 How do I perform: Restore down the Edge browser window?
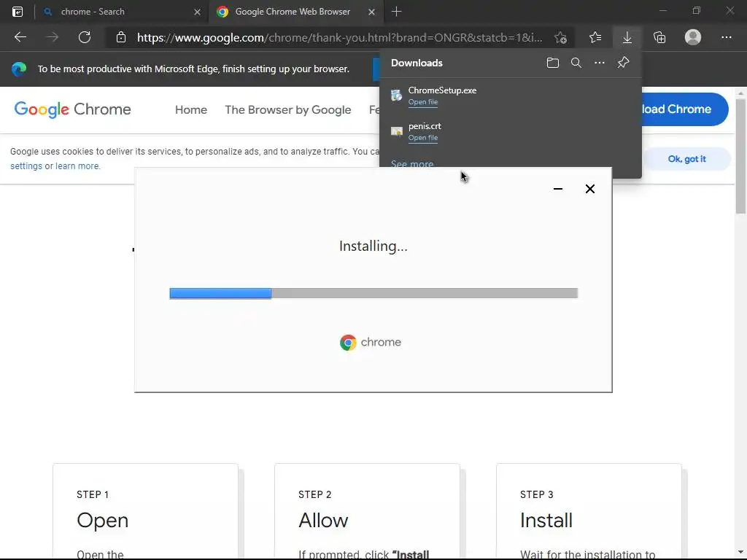(x=697, y=10)
